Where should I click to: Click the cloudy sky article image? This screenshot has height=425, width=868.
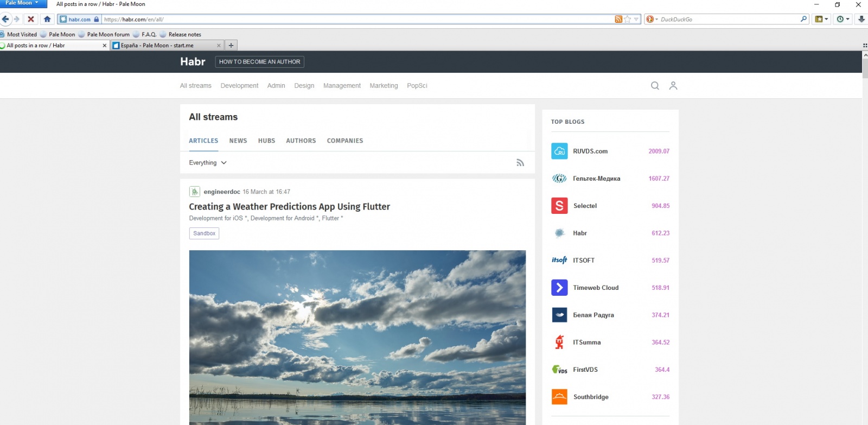coord(358,338)
